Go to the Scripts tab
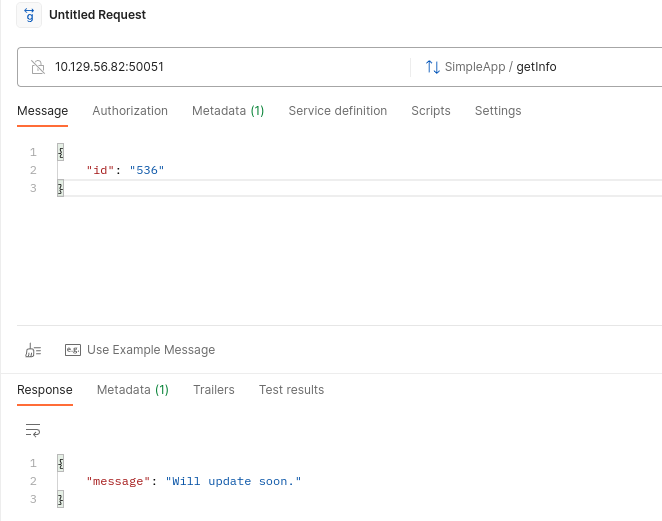The image size is (662, 521). 430,111
